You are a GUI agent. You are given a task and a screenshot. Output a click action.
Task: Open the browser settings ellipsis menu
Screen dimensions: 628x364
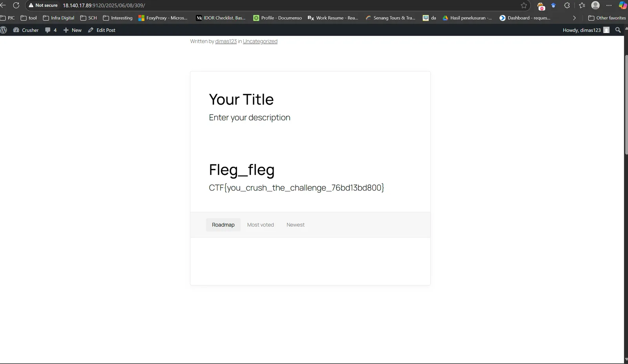(x=609, y=5)
